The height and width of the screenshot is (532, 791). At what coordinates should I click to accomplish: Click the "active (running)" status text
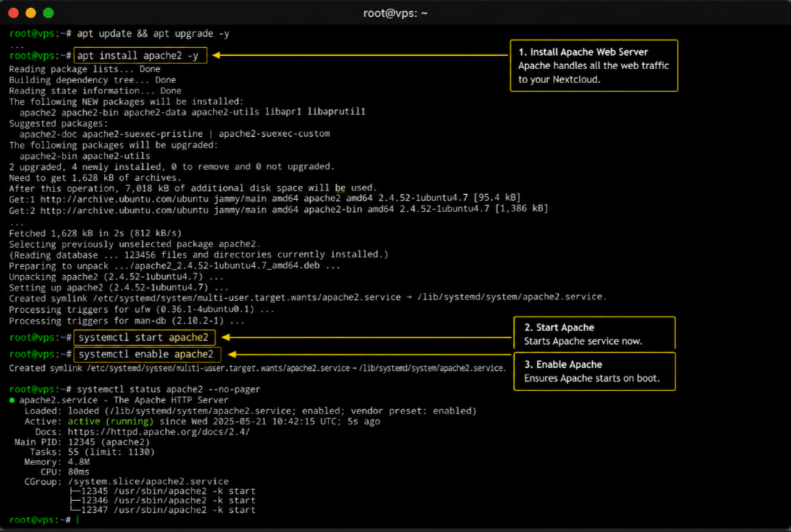[110, 422]
